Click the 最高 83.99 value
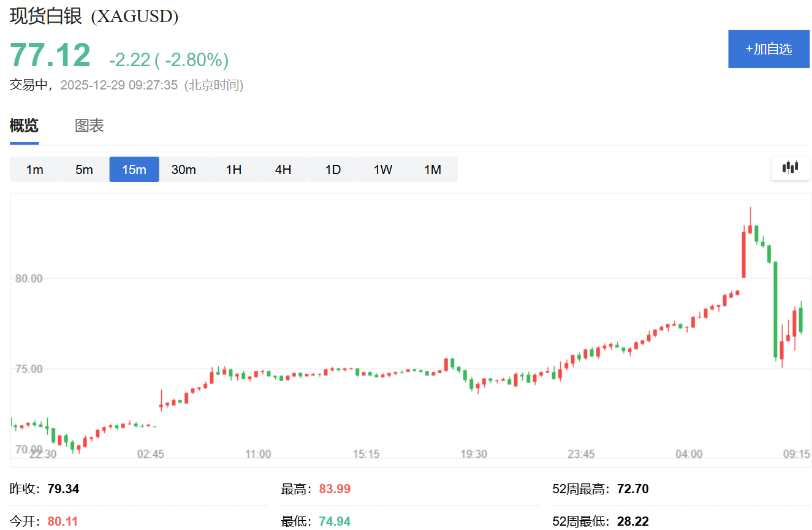Image resolution: width=812 pixels, height=530 pixels. (335, 489)
